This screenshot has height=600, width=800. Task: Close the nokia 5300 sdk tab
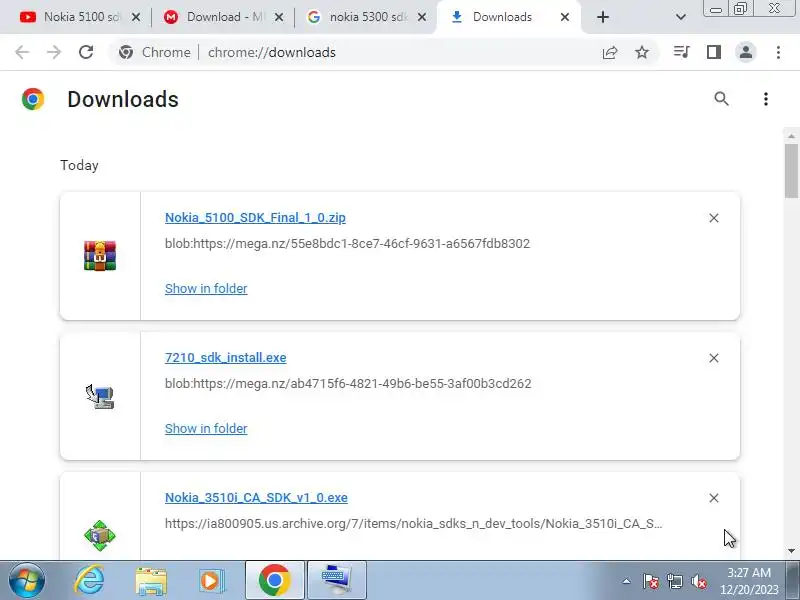421,17
